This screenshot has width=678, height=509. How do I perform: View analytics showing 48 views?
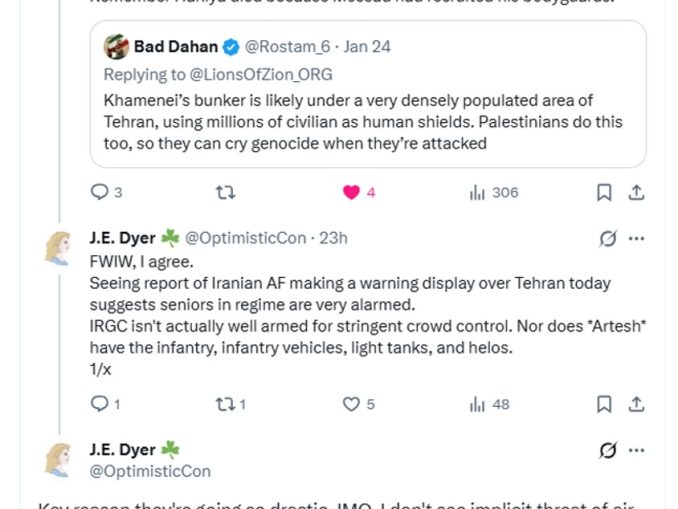pos(477,404)
